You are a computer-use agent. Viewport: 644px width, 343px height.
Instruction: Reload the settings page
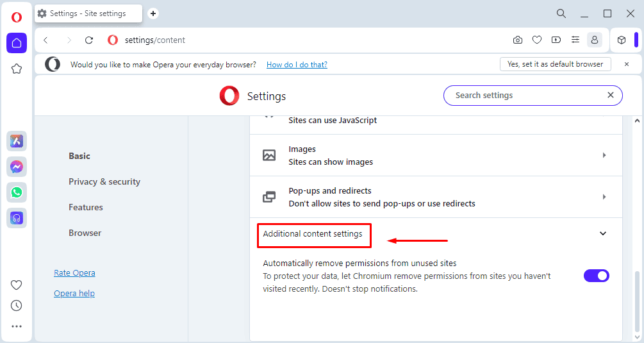(x=89, y=40)
